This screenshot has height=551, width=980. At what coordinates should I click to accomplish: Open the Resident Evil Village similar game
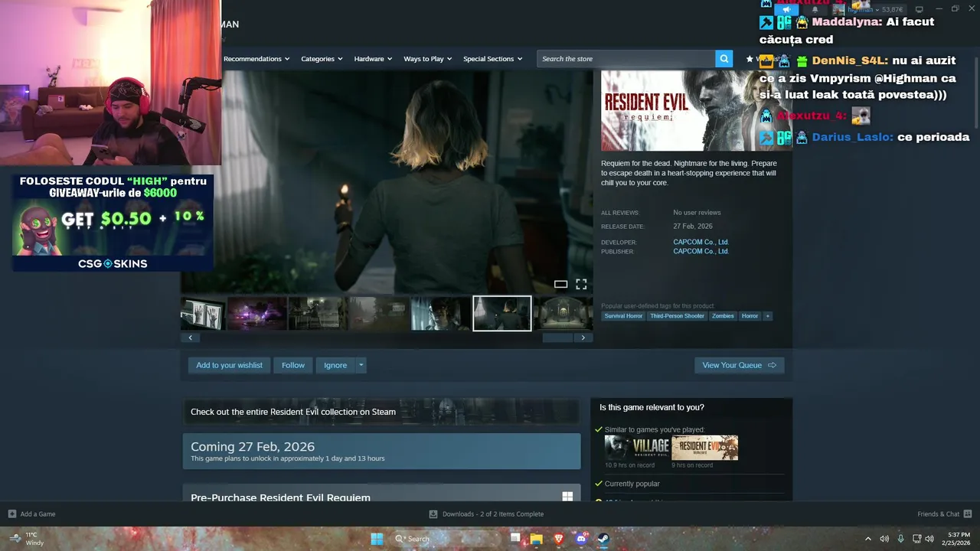pyautogui.click(x=637, y=448)
